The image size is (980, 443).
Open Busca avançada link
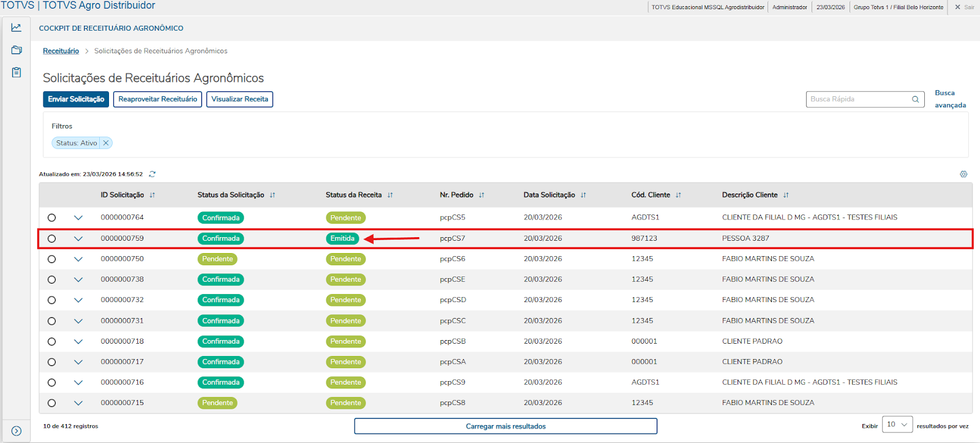click(x=950, y=99)
